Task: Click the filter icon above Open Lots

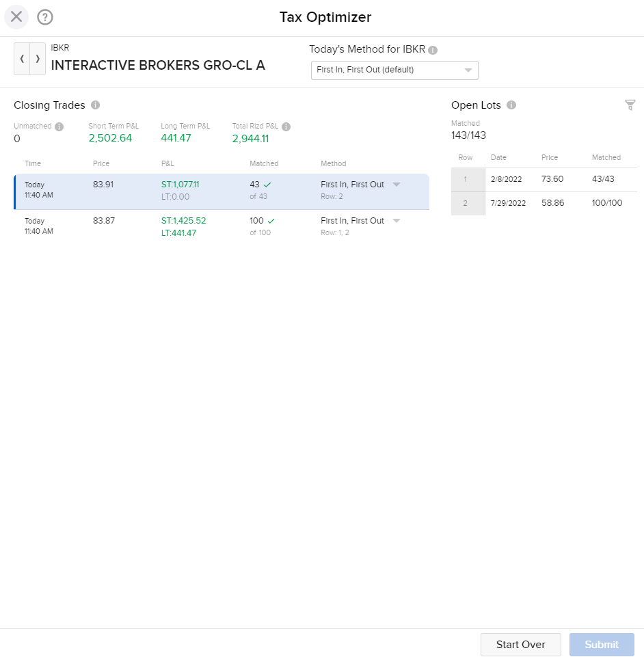Action: pos(630,105)
